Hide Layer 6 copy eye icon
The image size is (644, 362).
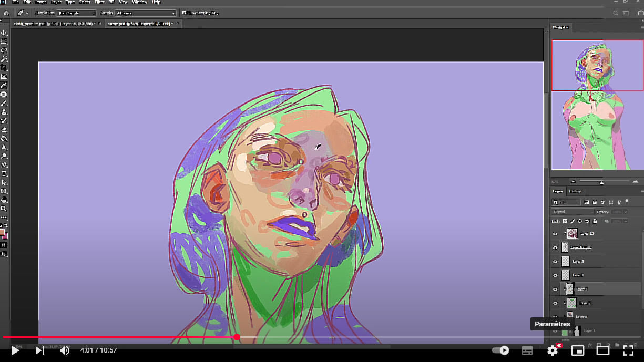pyautogui.click(x=555, y=247)
